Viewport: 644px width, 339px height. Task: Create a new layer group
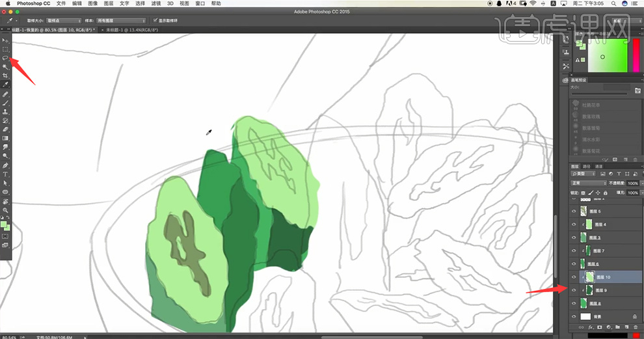618,327
